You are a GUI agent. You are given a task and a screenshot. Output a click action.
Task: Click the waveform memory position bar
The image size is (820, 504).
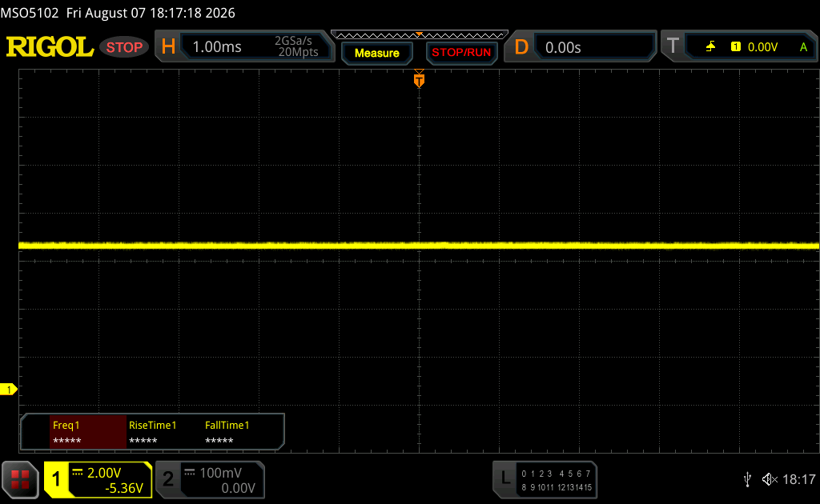click(420, 35)
